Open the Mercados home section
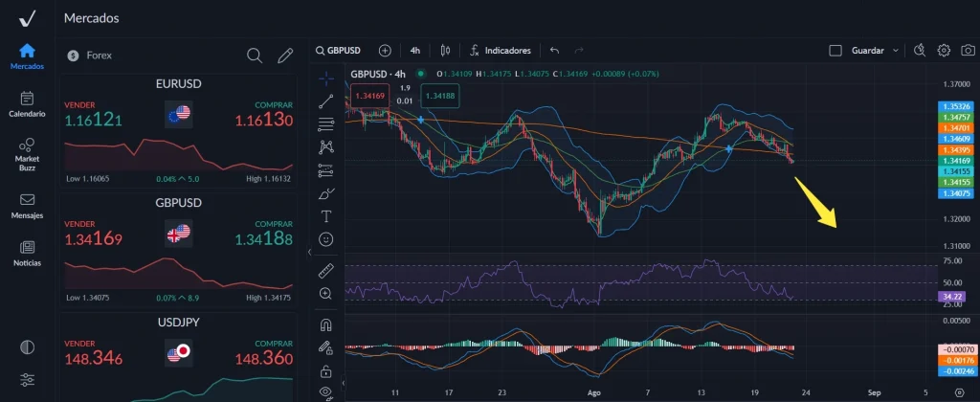This screenshot has width=980, height=402. point(27,56)
